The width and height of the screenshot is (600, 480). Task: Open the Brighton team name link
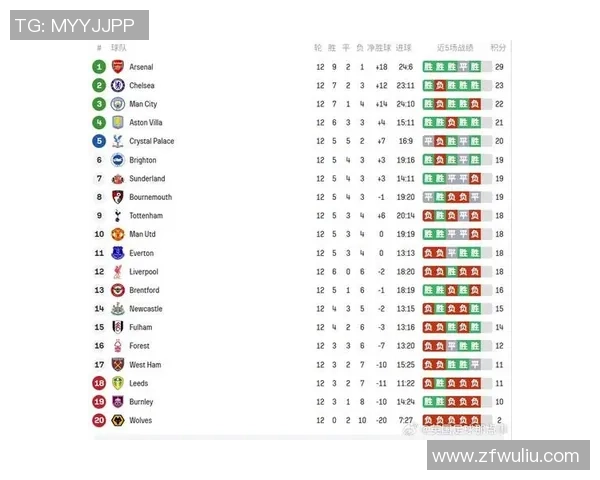(x=143, y=160)
